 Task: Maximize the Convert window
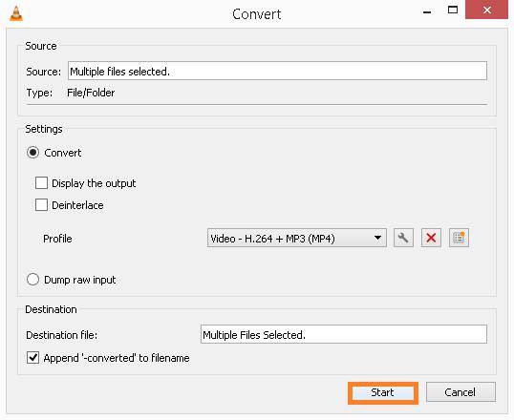(453, 10)
